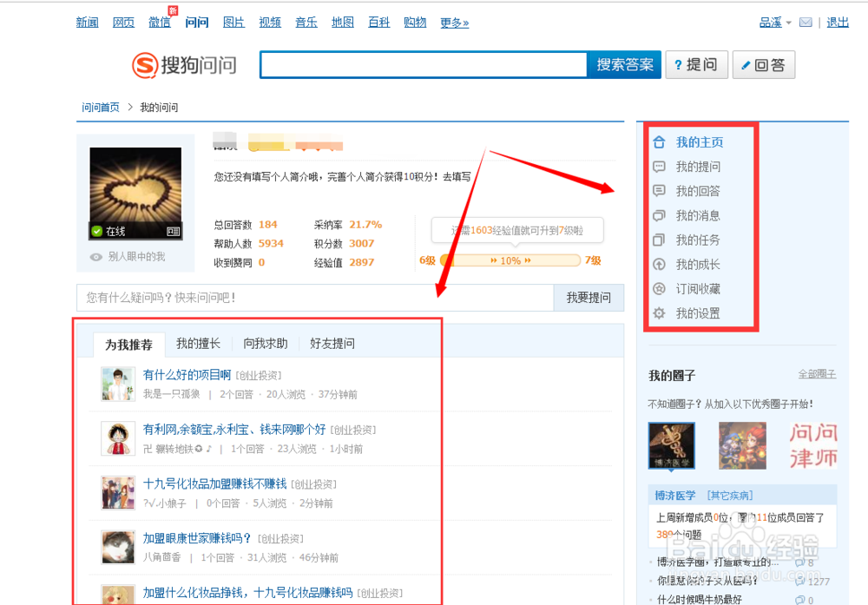Open 我的主页 in the sidebar
This screenshot has width=868, height=605.
point(699,142)
